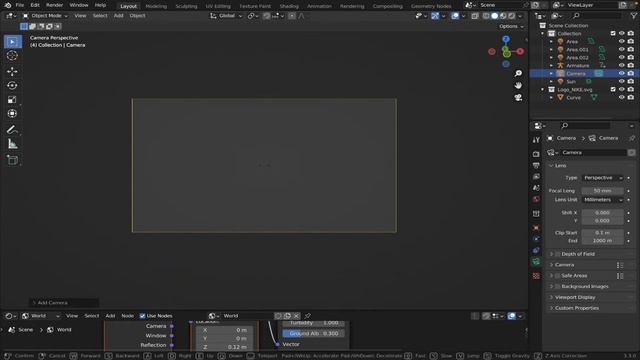Open the Object Data camera properties tab
640x360 pixels.
click(536, 262)
